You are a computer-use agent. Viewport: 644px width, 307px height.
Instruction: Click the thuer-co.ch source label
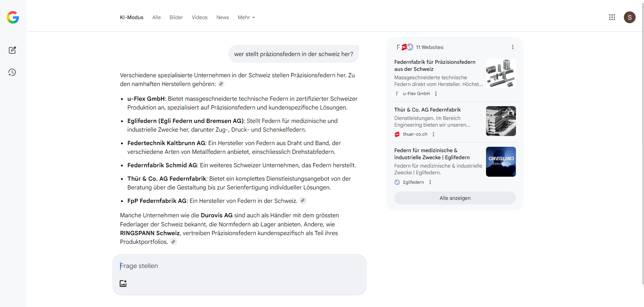coord(415,134)
